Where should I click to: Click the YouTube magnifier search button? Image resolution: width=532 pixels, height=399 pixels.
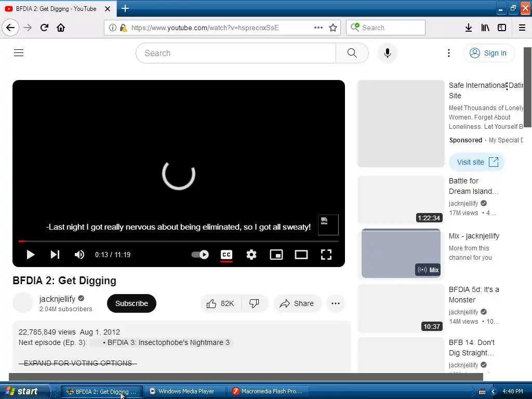[x=352, y=53]
